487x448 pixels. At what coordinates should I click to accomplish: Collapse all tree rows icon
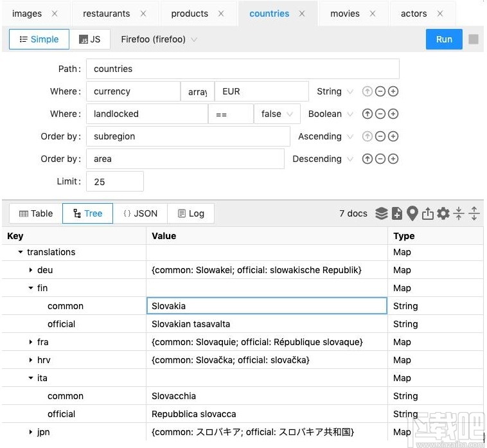[459, 213]
